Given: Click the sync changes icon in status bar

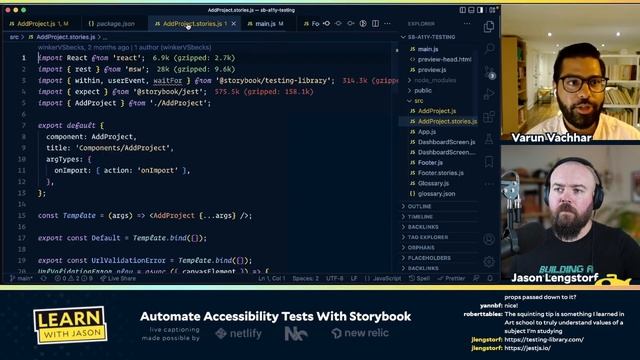Looking at the screenshot, I should click(x=44, y=278).
